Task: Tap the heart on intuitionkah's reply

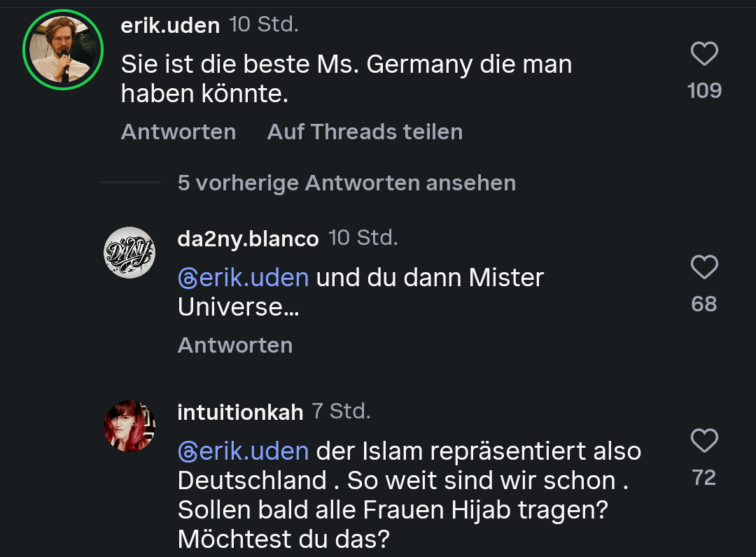Action: tap(704, 441)
